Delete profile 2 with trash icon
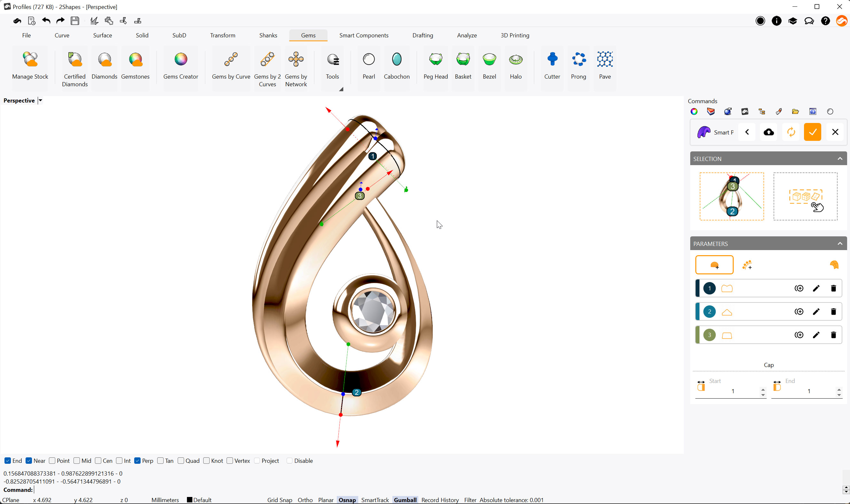The width and height of the screenshot is (850, 504). [x=833, y=312]
